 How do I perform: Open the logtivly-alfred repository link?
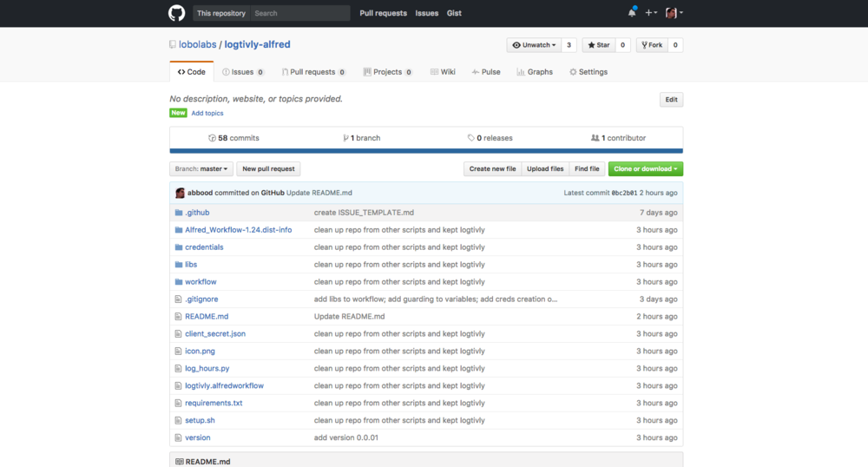click(x=258, y=44)
